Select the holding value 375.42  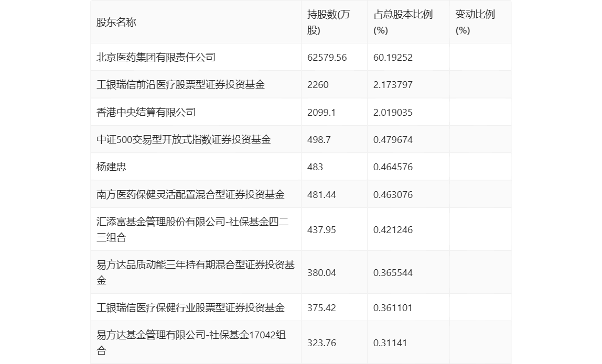click(x=322, y=307)
